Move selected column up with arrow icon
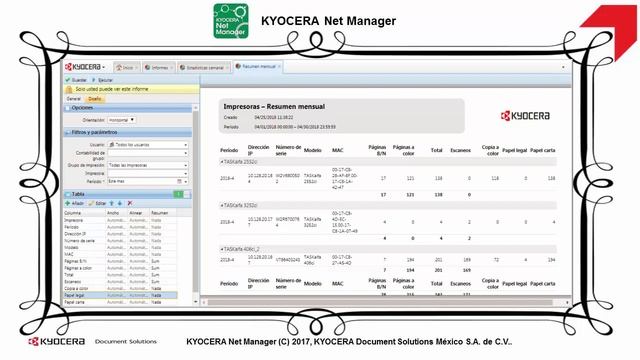The height and width of the screenshot is (360, 640). [x=112, y=203]
